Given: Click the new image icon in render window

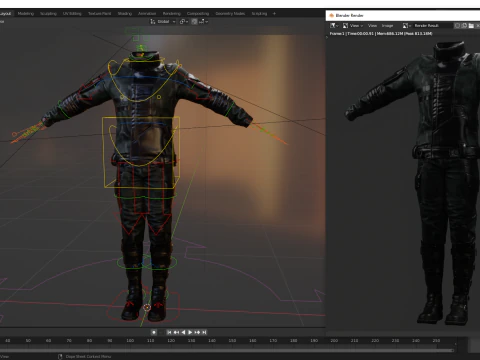Looking at the screenshot, I should click(464, 26).
